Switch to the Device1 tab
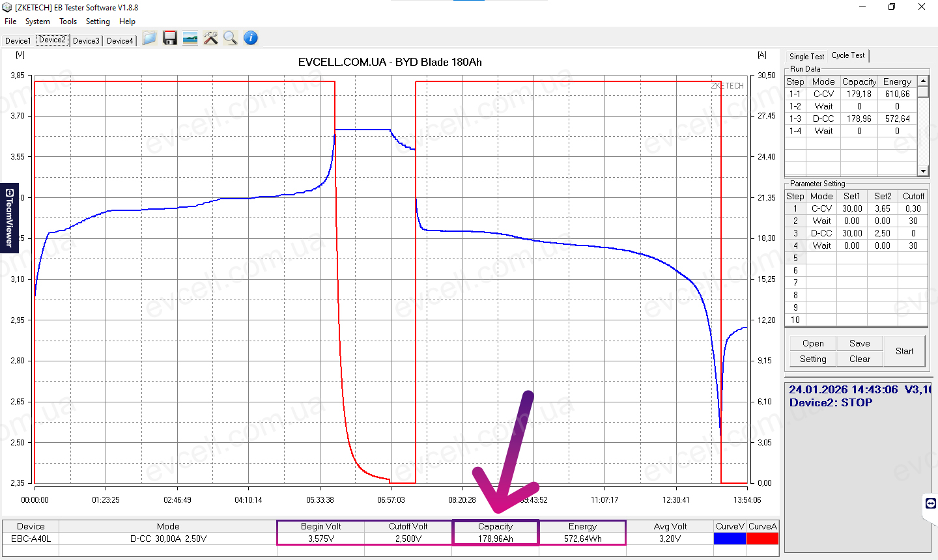 point(18,40)
